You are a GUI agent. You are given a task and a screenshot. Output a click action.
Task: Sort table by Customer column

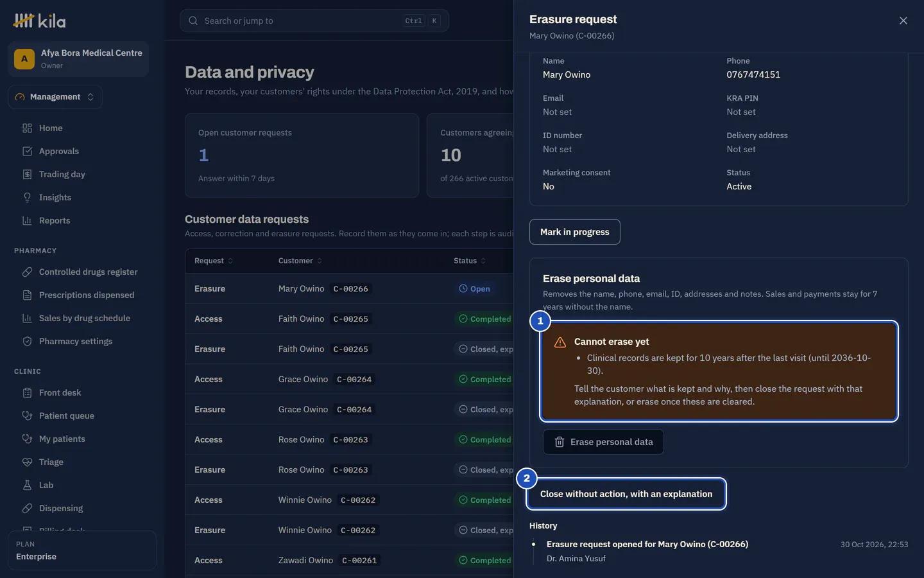[x=300, y=261]
